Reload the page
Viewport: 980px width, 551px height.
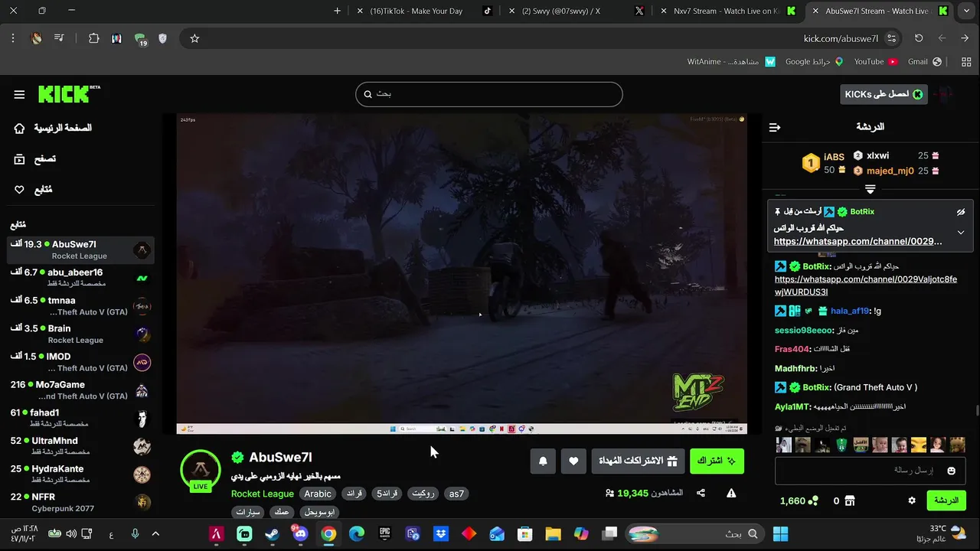[919, 38]
